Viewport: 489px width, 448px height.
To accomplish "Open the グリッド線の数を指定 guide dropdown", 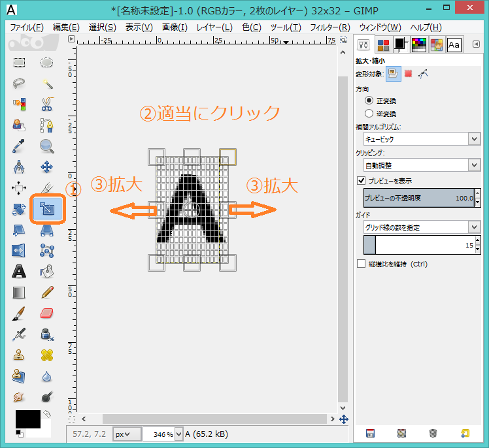I will pos(475,227).
